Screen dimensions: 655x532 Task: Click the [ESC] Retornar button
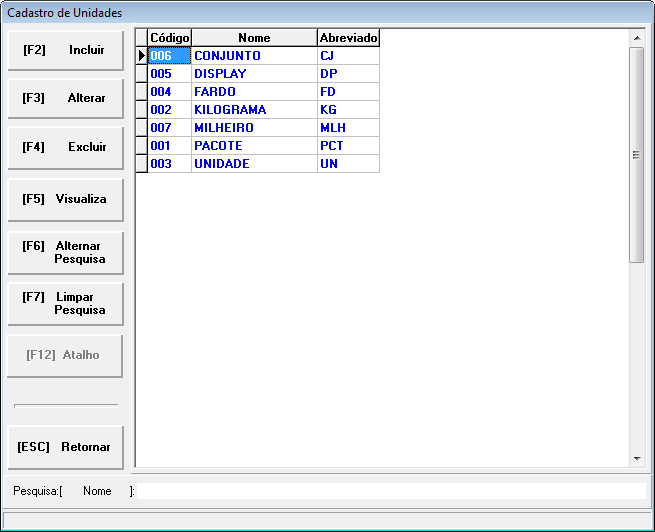point(65,447)
